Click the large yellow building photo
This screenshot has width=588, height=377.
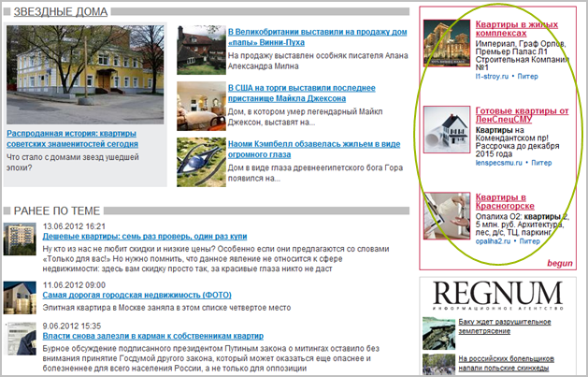tap(85, 75)
